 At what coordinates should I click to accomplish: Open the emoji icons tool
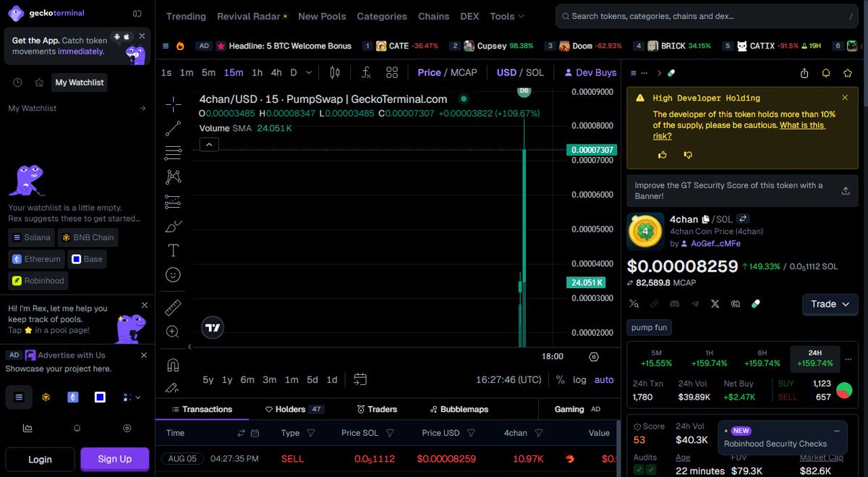pos(173,275)
